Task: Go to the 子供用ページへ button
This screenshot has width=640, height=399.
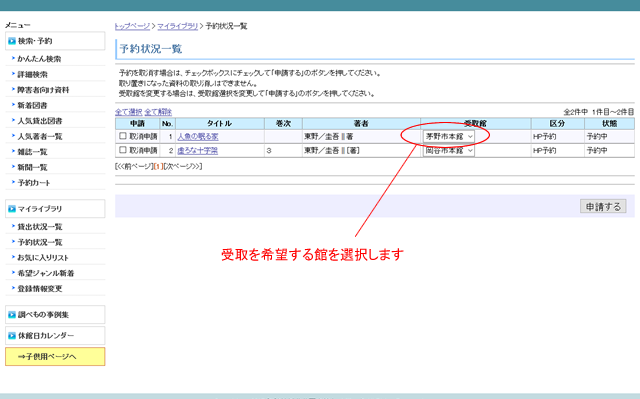Action: pos(55,357)
